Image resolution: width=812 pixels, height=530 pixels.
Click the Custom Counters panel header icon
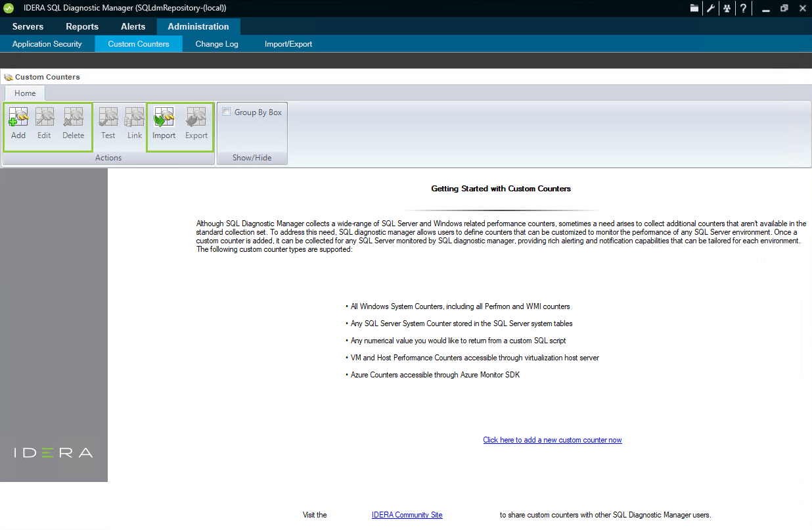[x=9, y=77]
